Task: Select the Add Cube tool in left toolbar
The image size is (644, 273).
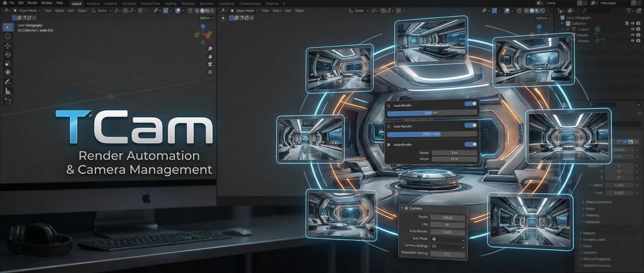Action: click(8, 101)
